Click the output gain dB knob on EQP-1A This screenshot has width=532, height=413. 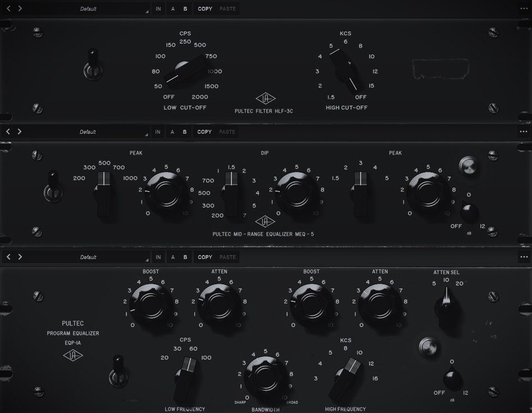pos(453,379)
